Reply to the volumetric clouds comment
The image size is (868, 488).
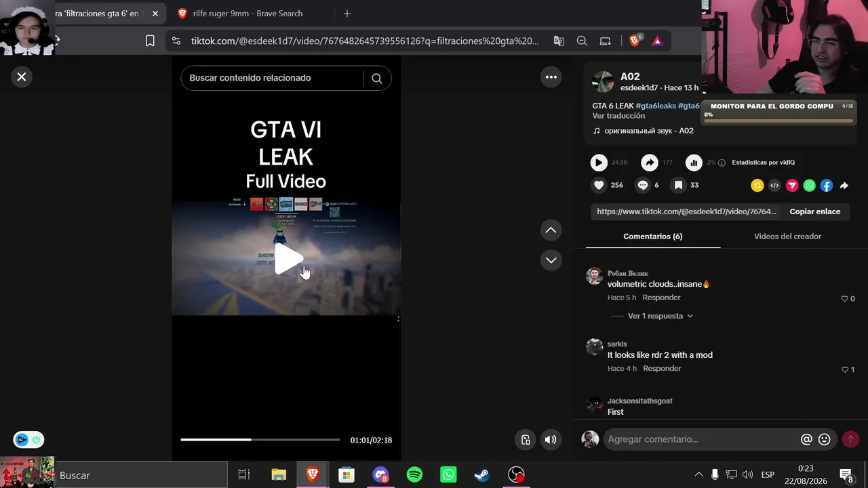click(661, 298)
